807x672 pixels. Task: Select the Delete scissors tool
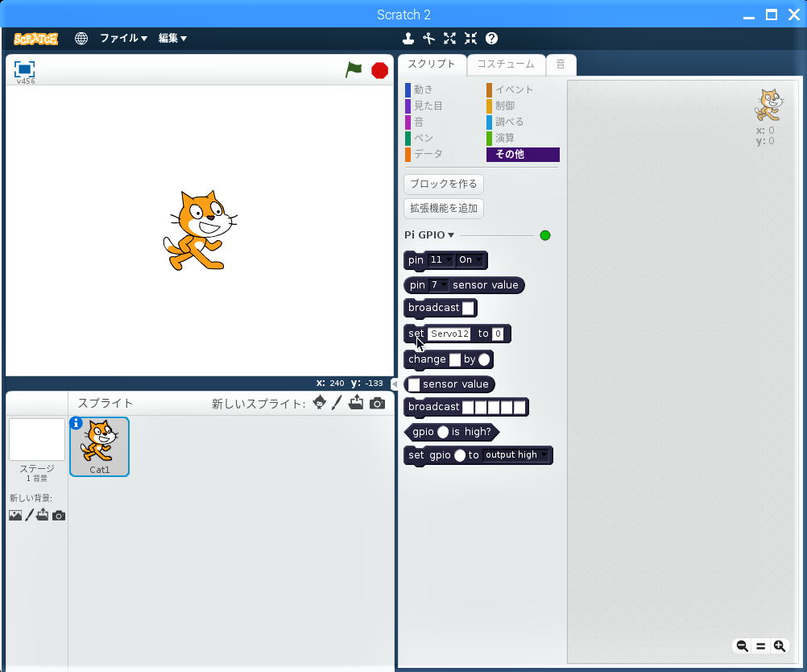(428, 38)
